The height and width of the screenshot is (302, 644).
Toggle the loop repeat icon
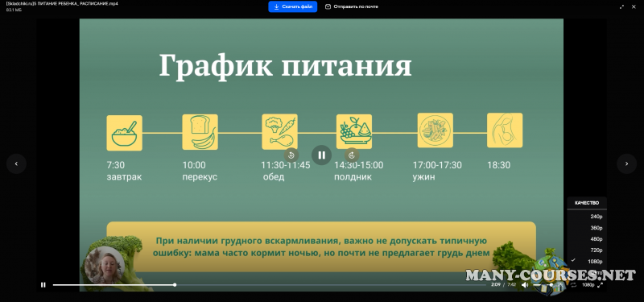tap(574, 285)
